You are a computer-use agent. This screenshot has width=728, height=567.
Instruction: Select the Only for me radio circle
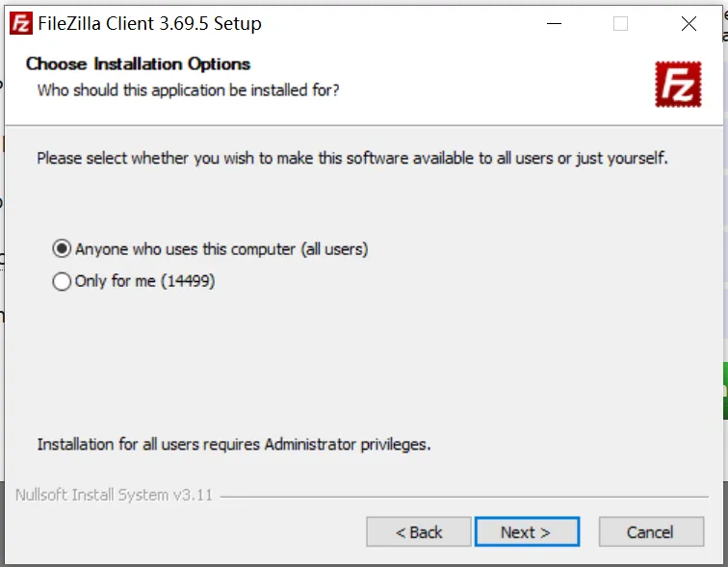pos(62,282)
